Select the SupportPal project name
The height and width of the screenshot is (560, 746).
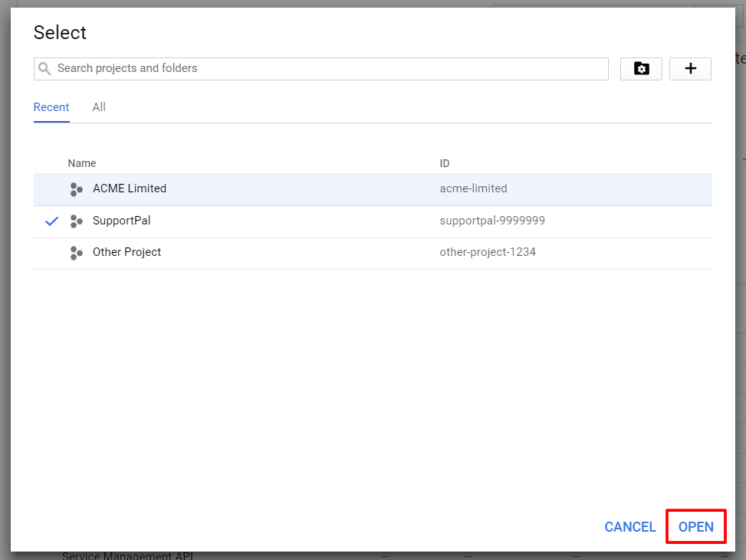(x=121, y=221)
